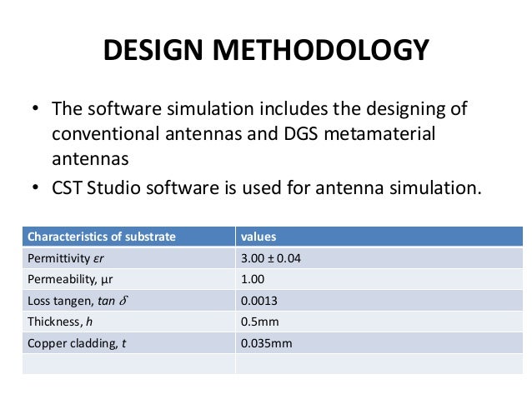Click the '3.00 ± 0.04' value cell

(379, 258)
